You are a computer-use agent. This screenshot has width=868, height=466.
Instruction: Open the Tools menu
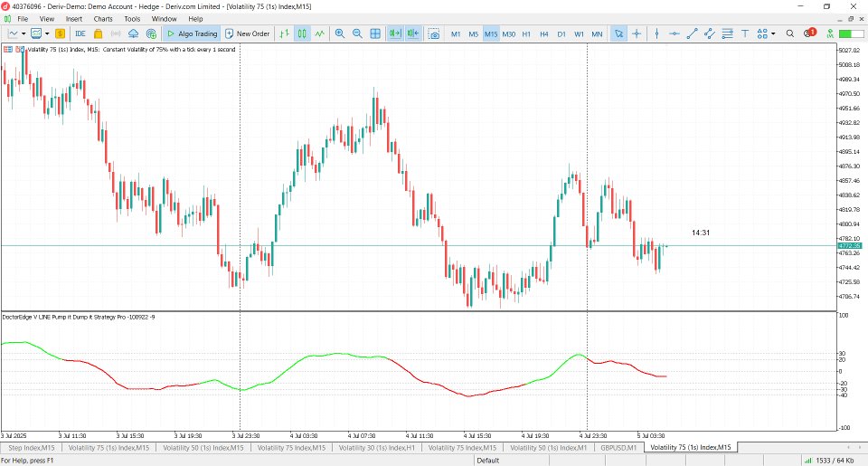132,19
